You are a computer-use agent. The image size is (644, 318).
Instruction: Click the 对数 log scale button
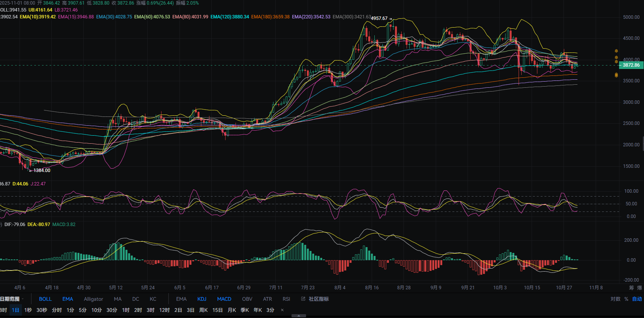coord(615,299)
